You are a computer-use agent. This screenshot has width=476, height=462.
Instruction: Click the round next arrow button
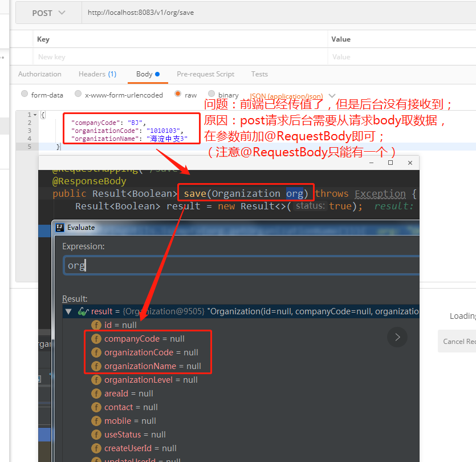click(x=397, y=337)
